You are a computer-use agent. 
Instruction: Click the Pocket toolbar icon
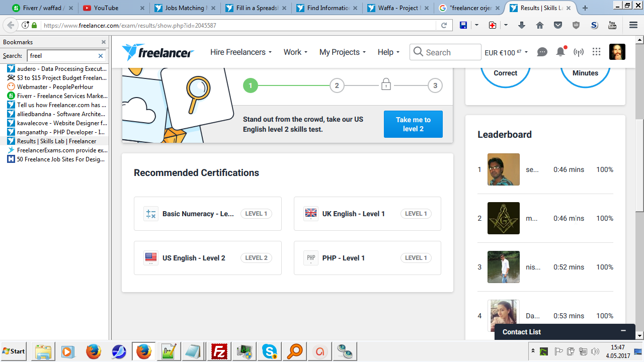pyautogui.click(x=558, y=26)
